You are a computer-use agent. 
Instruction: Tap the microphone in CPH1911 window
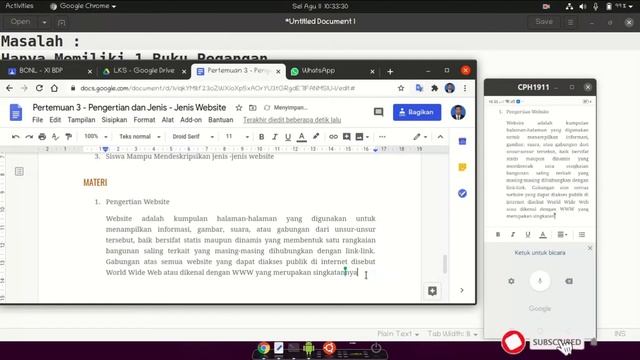click(x=540, y=281)
